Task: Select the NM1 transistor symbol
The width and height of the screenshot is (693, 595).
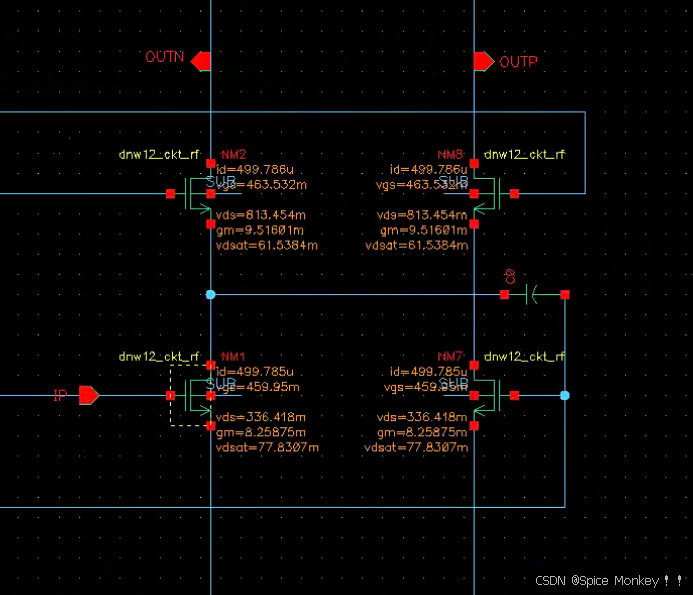Action: pos(191,395)
